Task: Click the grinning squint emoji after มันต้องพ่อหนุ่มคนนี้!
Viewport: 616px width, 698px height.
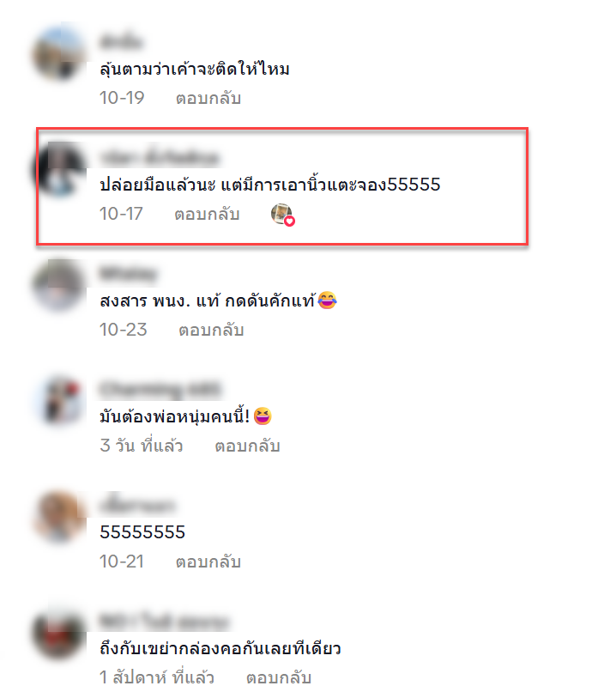Action: click(x=263, y=416)
